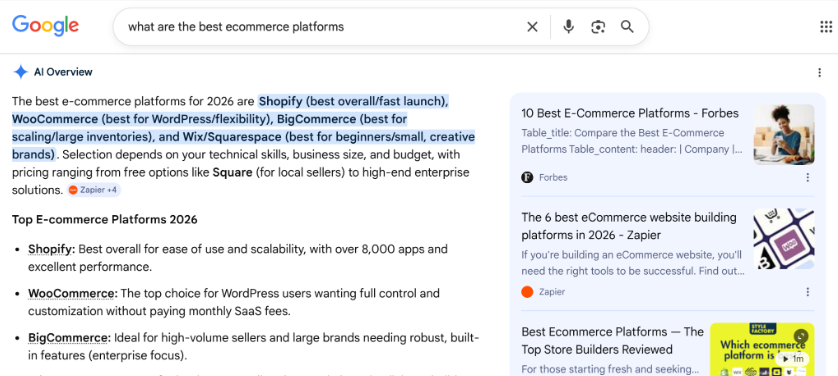Open Google Lens image search icon
838x376 pixels.
coord(598,27)
